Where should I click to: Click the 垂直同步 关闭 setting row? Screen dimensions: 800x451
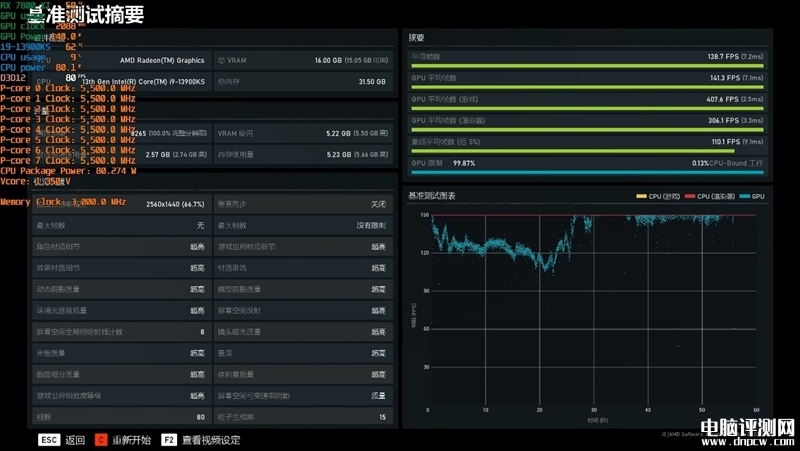coord(303,204)
